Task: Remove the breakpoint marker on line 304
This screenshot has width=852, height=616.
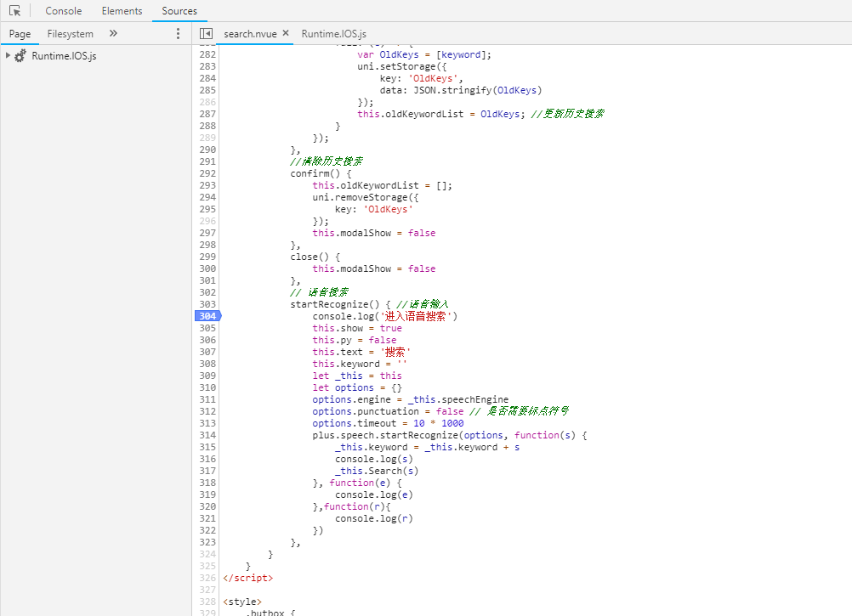Action: click(x=207, y=316)
